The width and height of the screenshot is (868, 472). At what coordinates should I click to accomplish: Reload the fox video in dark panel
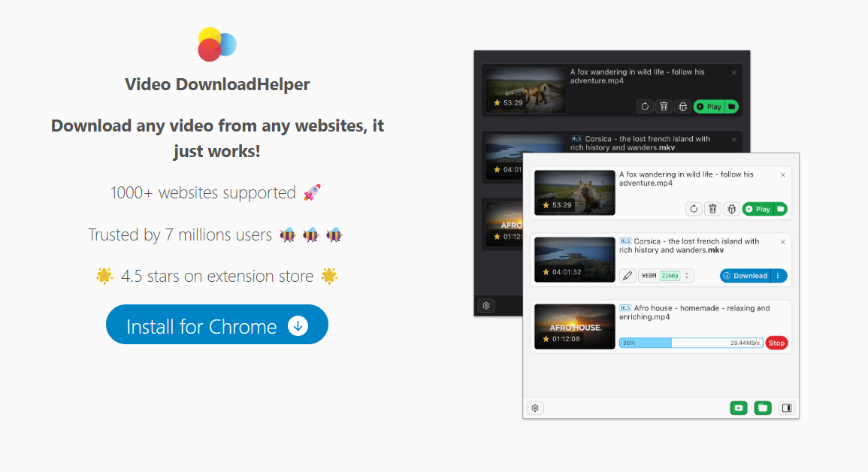[645, 106]
